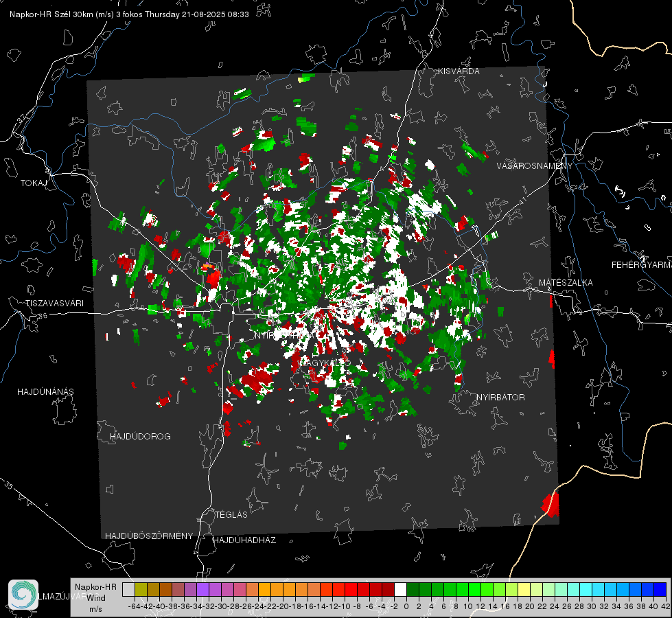Viewport: 672px width, 618px height.
Task: Pick the white swatch between -2 and 0
Action: [x=400, y=589]
